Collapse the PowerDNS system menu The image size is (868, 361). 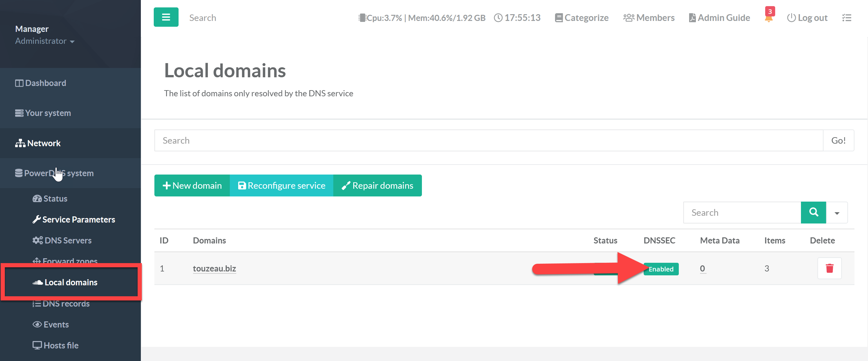point(59,173)
